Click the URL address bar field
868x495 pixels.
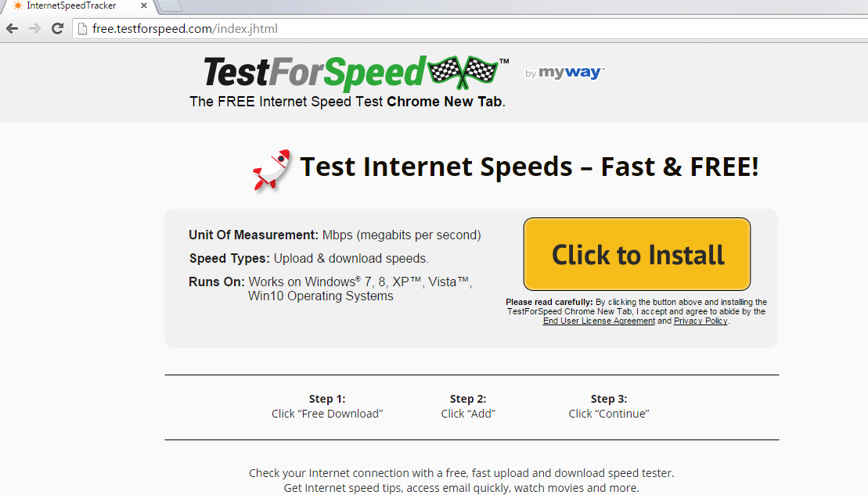pyautogui.click(x=470, y=29)
